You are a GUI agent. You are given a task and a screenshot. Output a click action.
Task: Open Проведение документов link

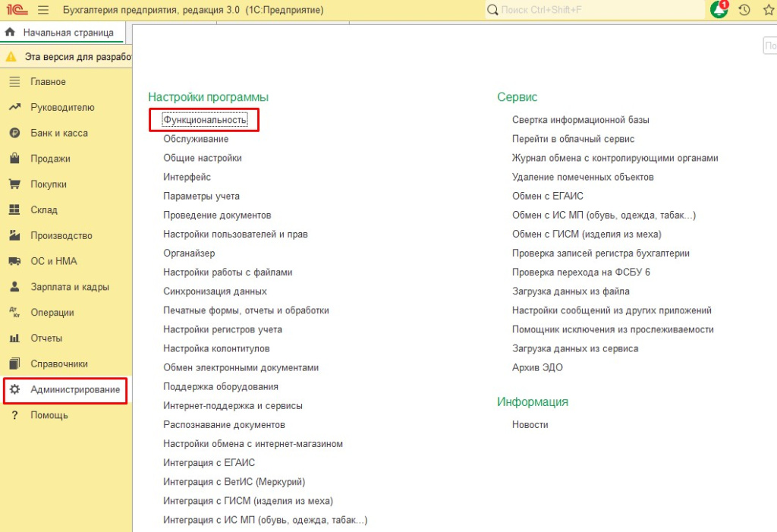(x=217, y=216)
